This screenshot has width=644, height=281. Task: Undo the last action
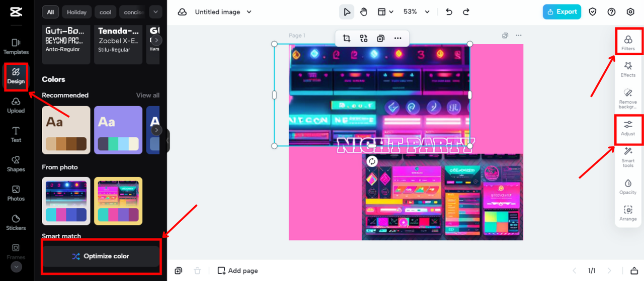449,12
